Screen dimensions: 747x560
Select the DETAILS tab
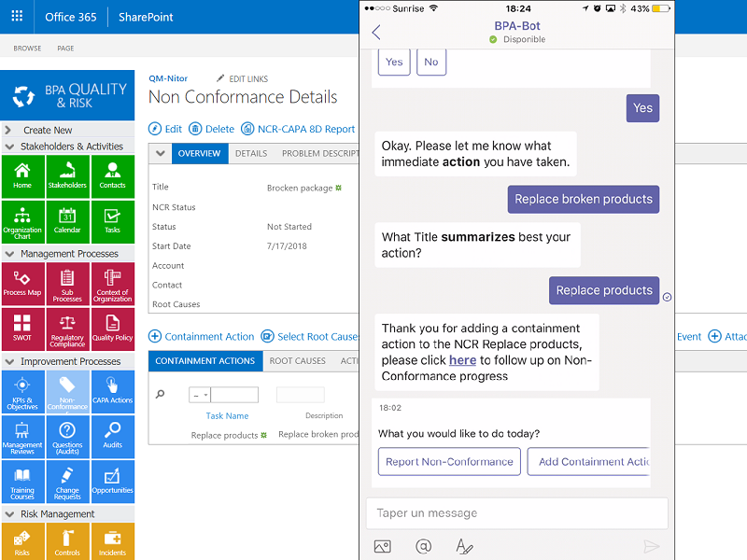pyautogui.click(x=251, y=153)
